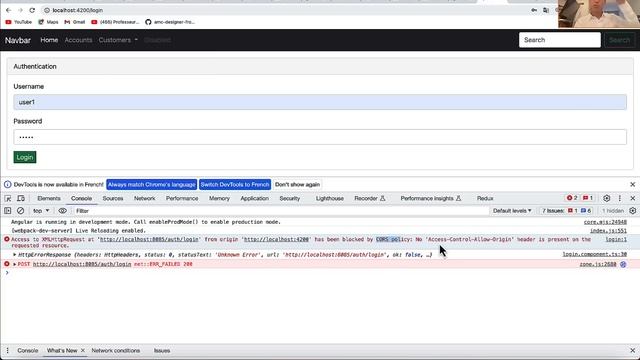Dismiss the DevTools language info bar
This screenshot has width=640, height=360.
[633, 184]
